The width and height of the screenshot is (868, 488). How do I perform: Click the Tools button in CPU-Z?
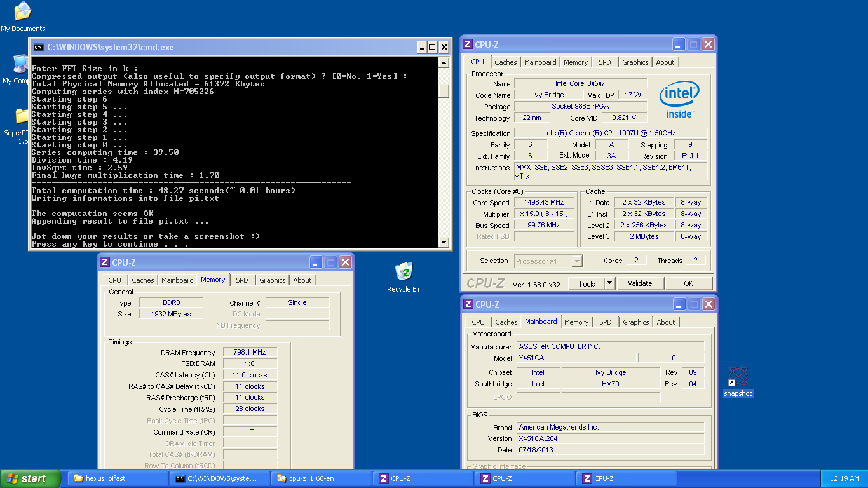pos(586,283)
